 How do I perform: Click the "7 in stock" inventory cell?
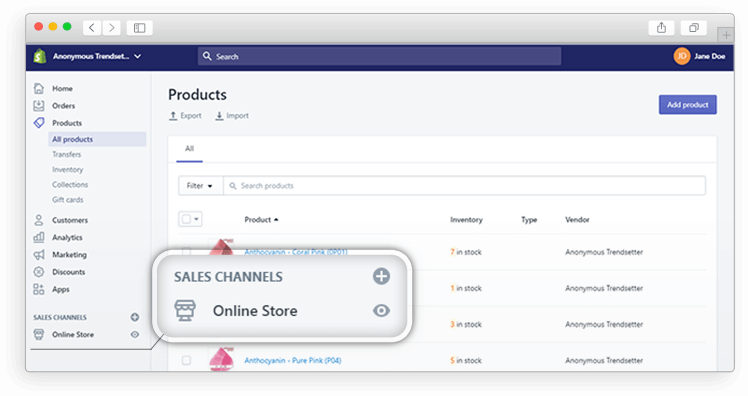(466, 252)
